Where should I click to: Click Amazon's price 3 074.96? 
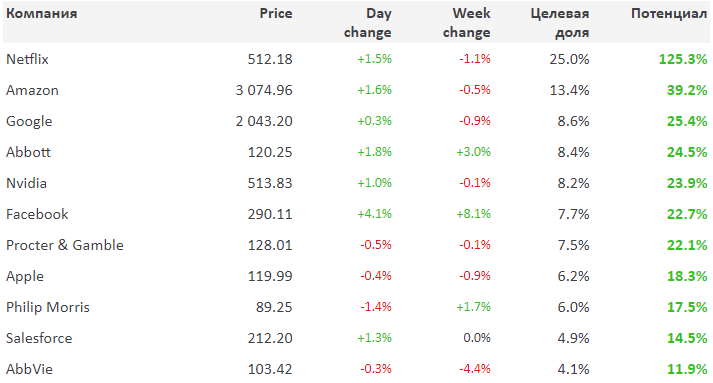coord(264,90)
